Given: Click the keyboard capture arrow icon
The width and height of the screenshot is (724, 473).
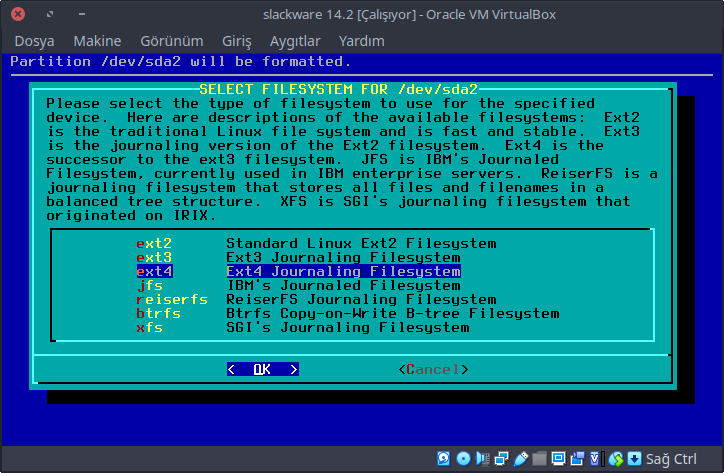Looking at the screenshot, I should click(x=635, y=459).
